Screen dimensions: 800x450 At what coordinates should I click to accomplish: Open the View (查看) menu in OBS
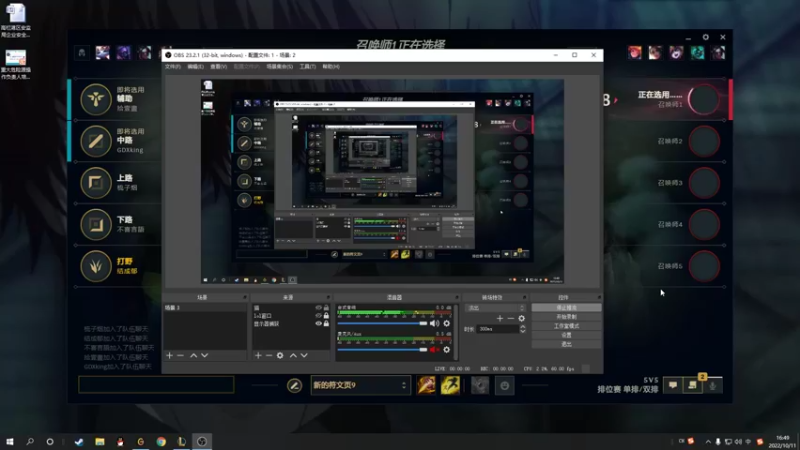218,67
